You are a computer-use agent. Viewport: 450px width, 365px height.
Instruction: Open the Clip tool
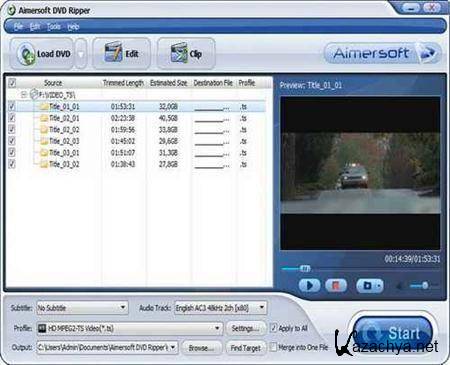coord(186,53)
